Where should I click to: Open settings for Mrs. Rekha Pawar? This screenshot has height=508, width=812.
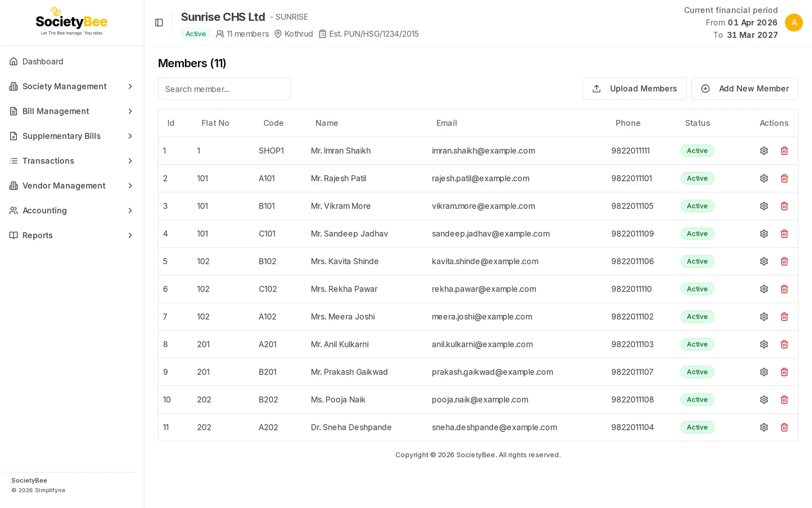coord(764,289)
